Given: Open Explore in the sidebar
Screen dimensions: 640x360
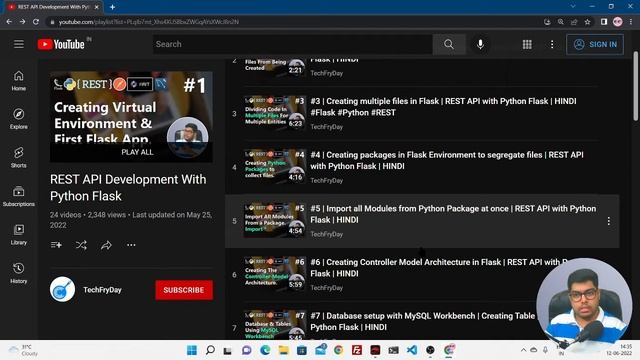Looking at the screenshot, I should tap(19, 119).
